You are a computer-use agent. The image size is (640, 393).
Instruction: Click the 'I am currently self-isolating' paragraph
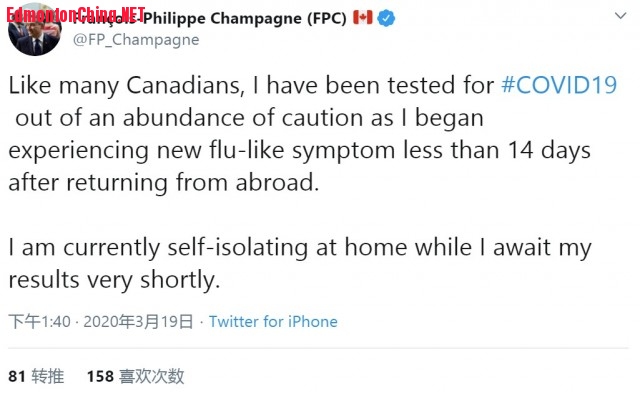(x=300, y=264)
